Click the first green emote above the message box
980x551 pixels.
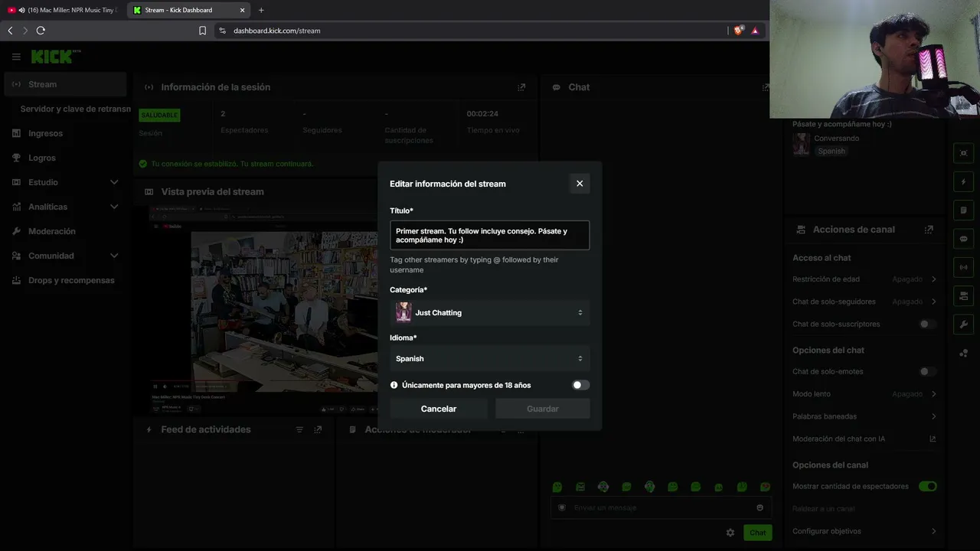[x=557, y=487]
